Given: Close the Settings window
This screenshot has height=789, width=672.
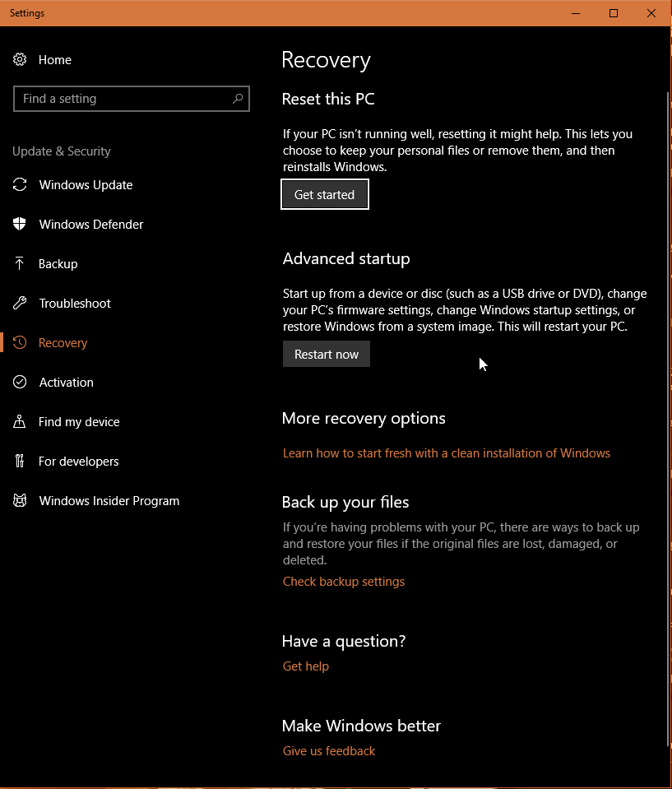Looking at the screenshot, I should point(651,13).
